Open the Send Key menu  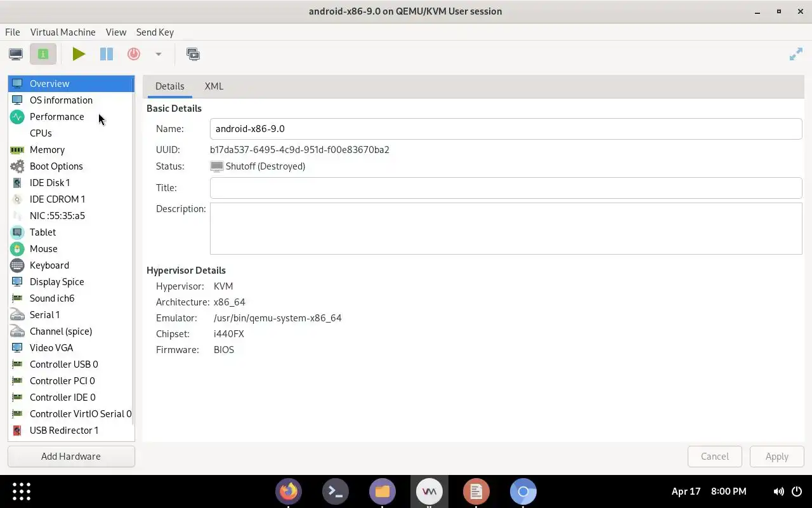(155, 32)
